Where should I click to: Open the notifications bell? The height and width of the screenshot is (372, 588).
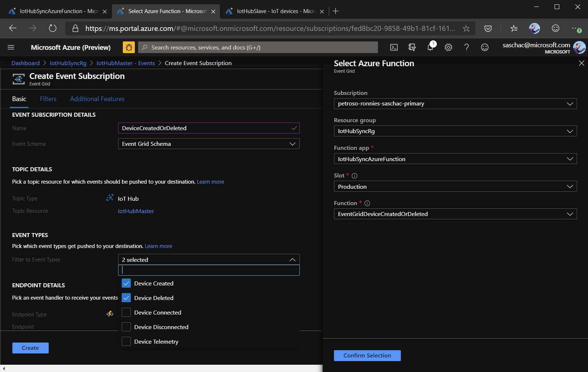(x=430, y=47)
